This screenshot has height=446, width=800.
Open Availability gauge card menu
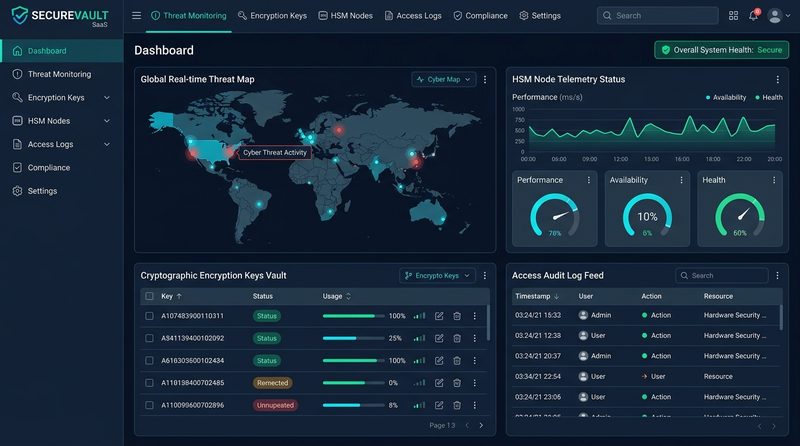pos(681,180)
